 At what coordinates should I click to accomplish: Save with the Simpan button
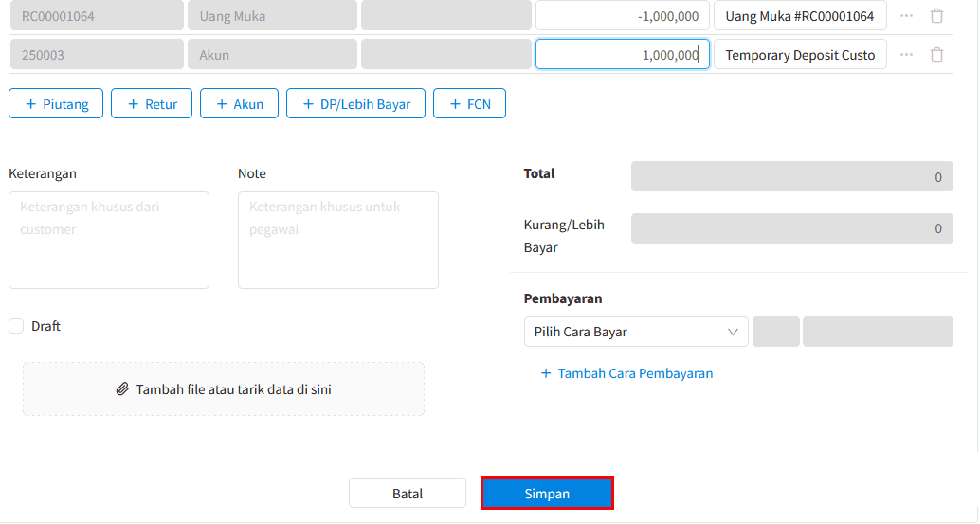point(547,494)
